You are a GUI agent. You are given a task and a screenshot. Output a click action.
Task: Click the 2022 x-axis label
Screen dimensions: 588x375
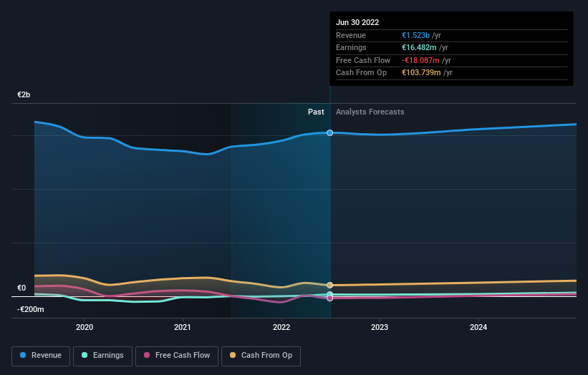[x=281, y=327]
